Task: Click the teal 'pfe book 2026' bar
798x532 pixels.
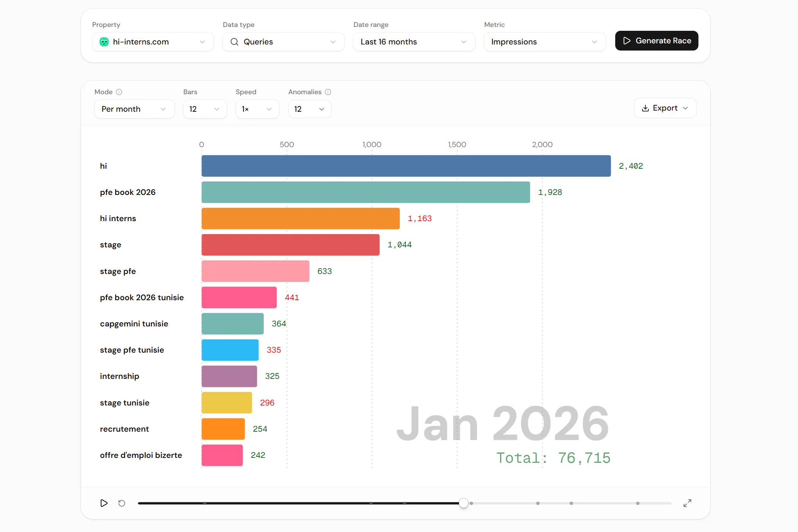Action: pyautogui.click(x=366, y=192)
